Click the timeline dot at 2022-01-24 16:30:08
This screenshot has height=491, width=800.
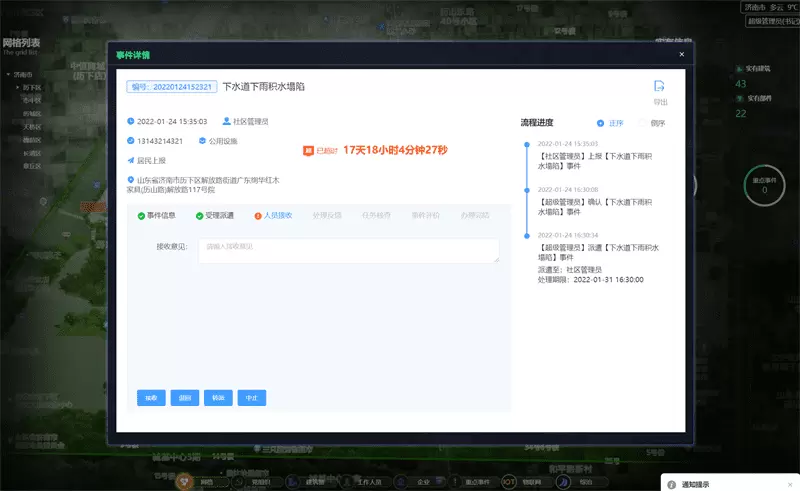click(527, 190)
